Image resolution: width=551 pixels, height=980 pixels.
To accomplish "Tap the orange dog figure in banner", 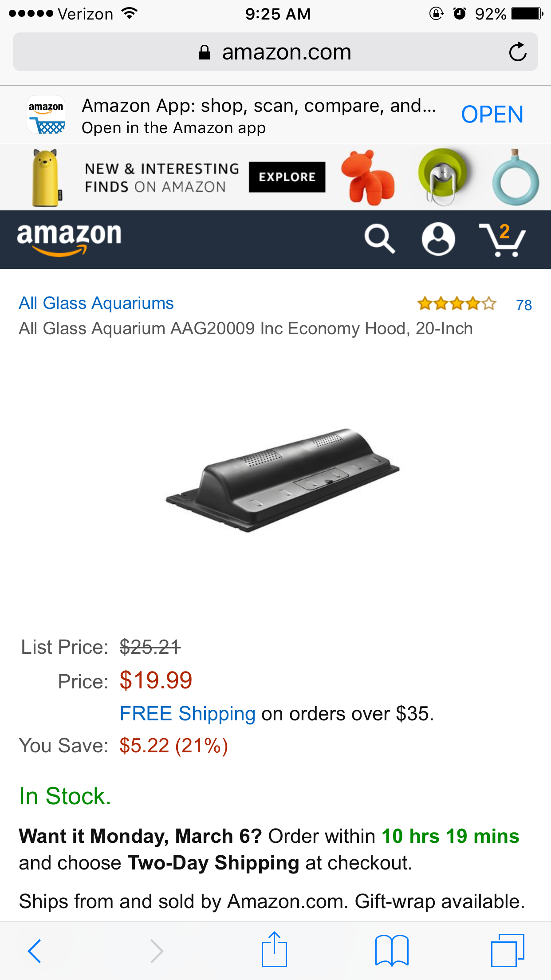I will click(367, 177).
